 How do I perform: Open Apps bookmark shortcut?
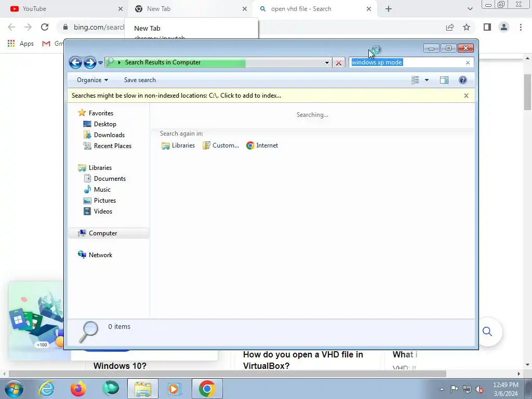point(21,44)
